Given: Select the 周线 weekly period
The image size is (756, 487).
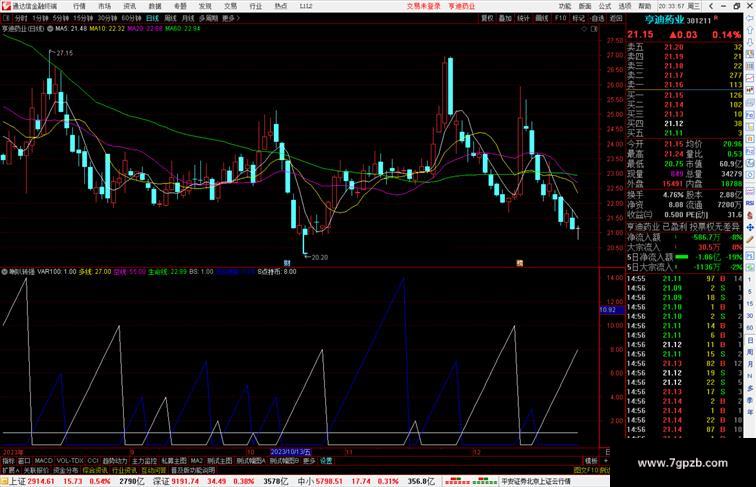Looking at the screenshot, I should pyautogui.click(x=170, y=18).
